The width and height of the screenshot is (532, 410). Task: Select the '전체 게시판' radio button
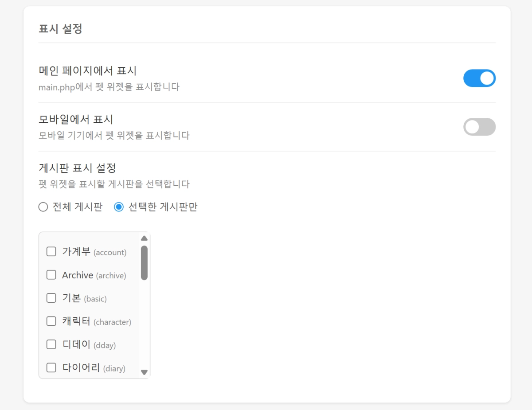click(43, 207)
